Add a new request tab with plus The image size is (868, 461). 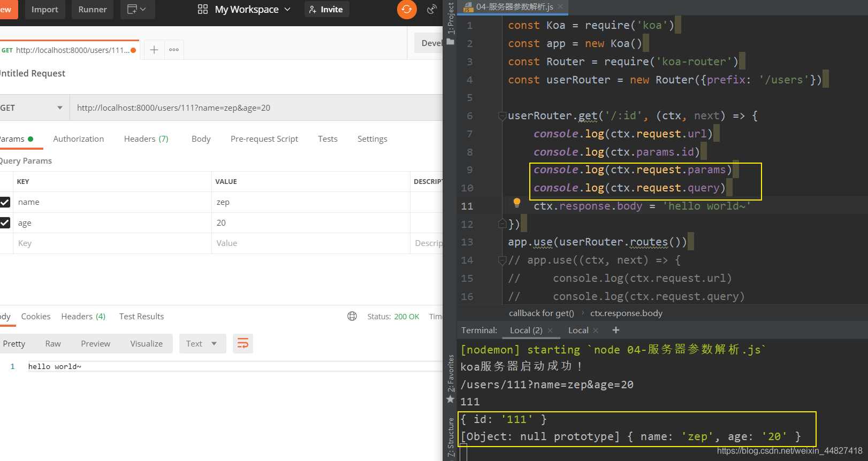point(154,50)
